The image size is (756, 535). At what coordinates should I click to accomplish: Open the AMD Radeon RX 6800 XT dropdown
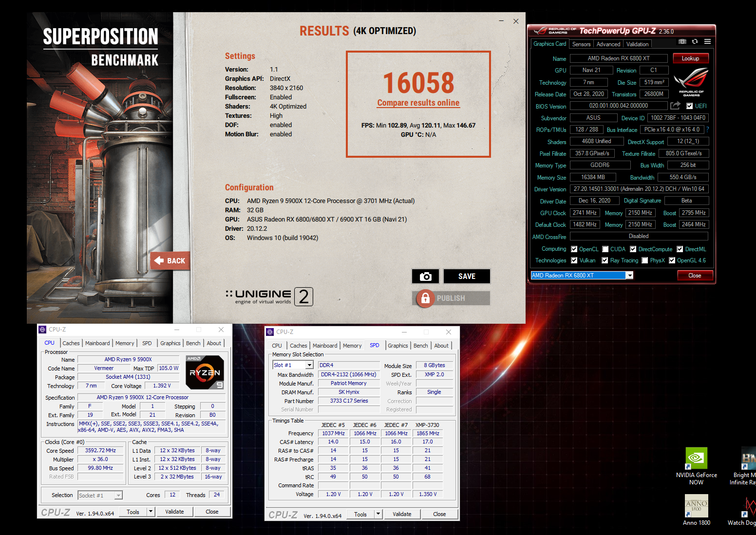pos(630,276)
